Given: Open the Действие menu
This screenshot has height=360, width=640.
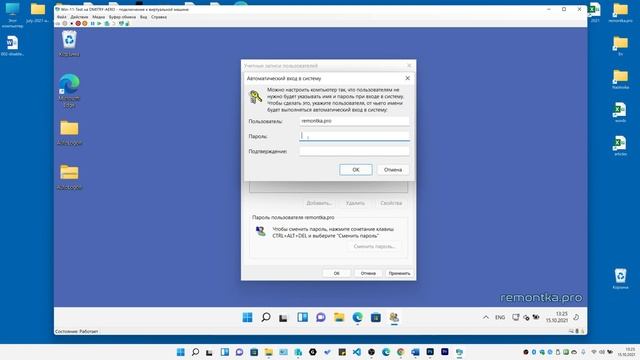Looking at the screenshot, I should pos(79,17).
